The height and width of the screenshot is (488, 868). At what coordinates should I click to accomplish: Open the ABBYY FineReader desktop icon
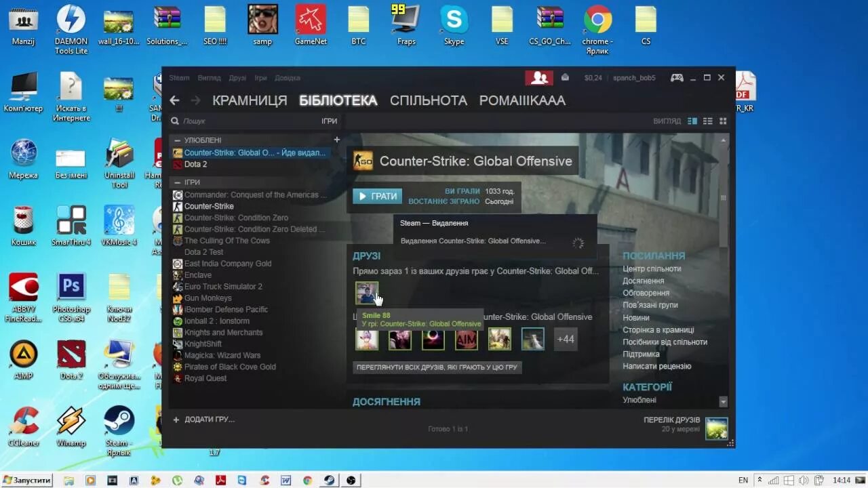24,298
